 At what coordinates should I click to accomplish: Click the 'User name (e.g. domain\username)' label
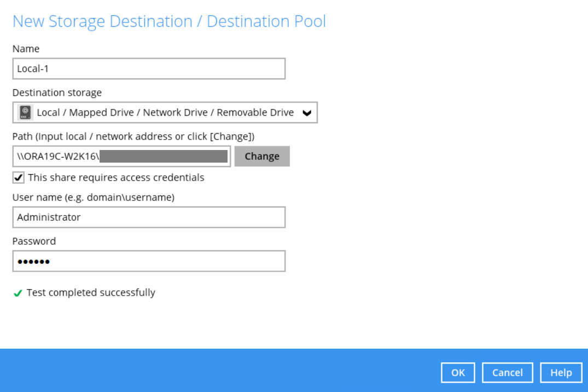tap(93, 197)
